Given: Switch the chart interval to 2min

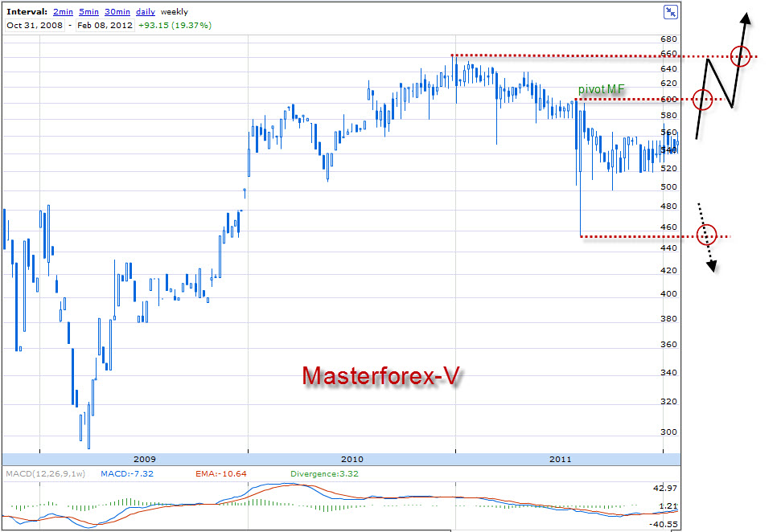Looking at the screenshot, I should [63, 11].
